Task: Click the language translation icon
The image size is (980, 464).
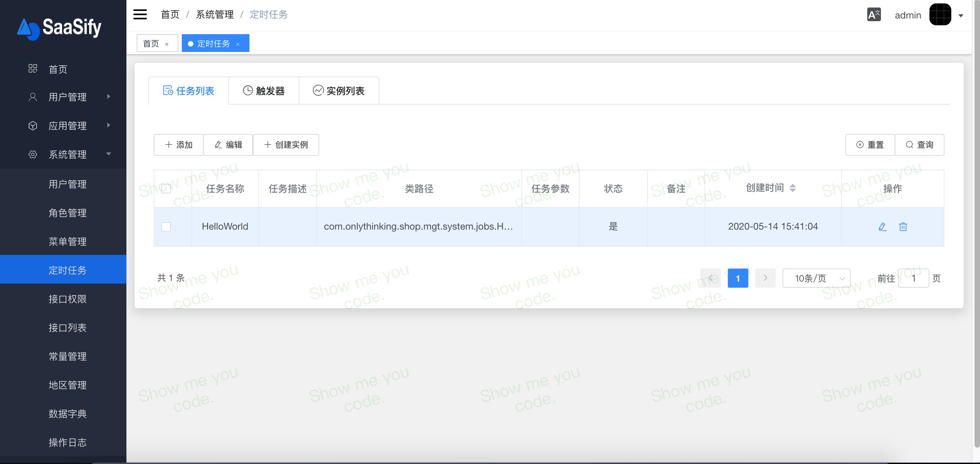Action: pos(873,15)
